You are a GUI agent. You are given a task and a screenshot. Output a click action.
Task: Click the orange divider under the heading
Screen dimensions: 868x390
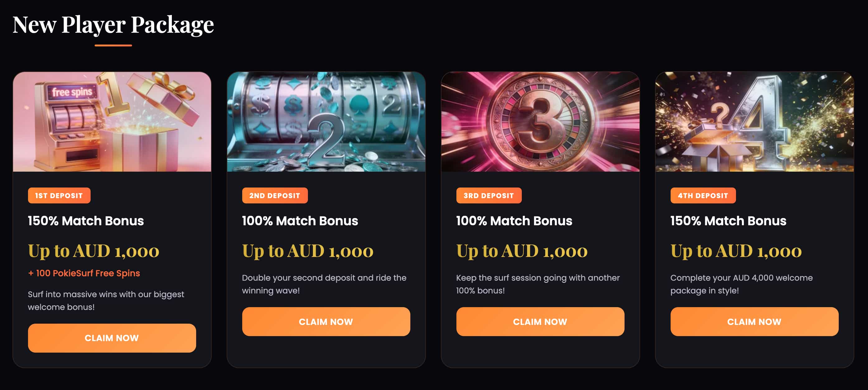pyautogui.click(x=113, y=44)
